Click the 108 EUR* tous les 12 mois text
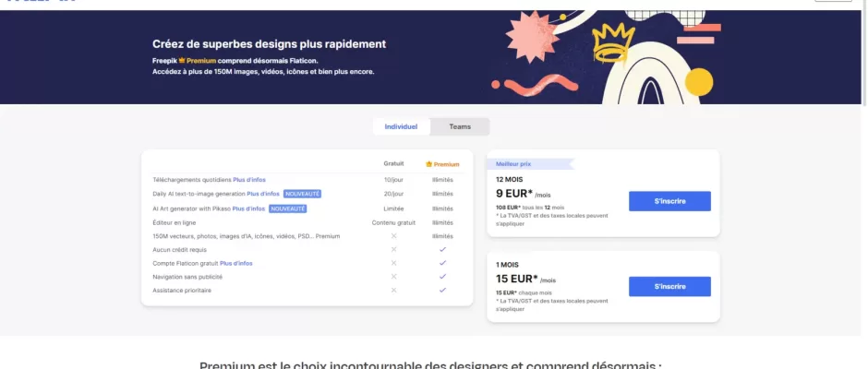This screenshot has width=868, height=369. (x=530, y=208)
